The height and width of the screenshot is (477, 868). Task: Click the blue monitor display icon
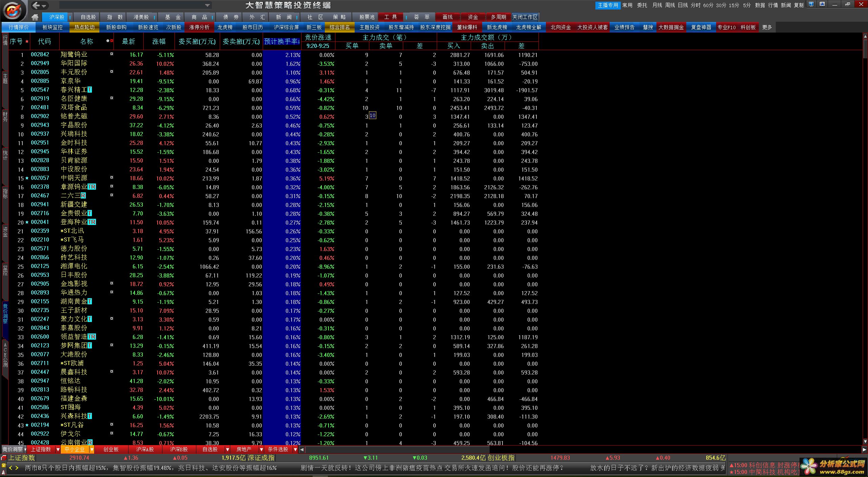(x=811, y=4)
